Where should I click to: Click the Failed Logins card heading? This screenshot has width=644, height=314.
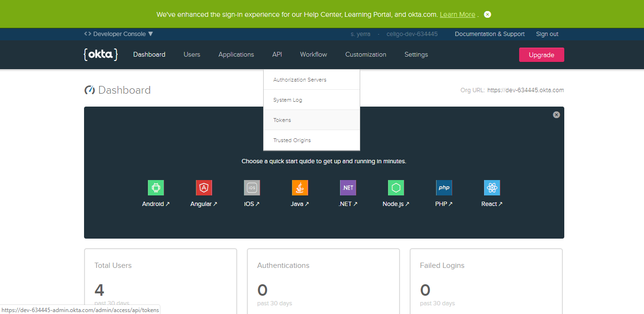coord(442,266)
